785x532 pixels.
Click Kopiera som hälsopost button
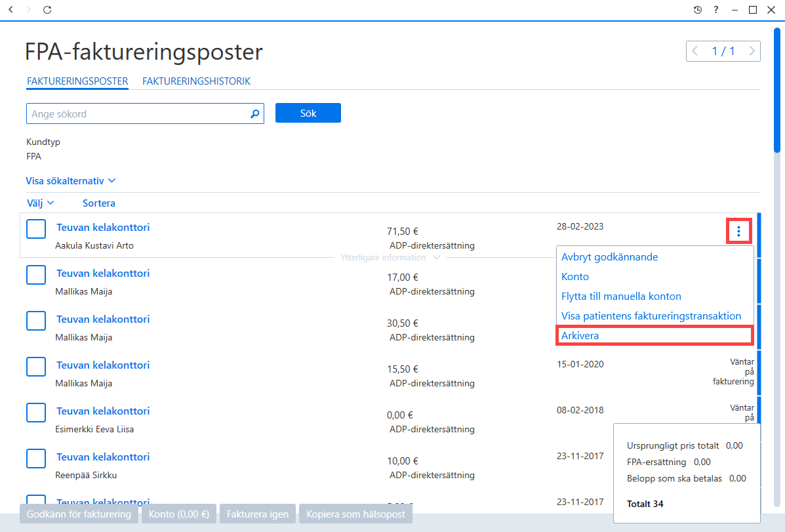(x=355, y=514)
